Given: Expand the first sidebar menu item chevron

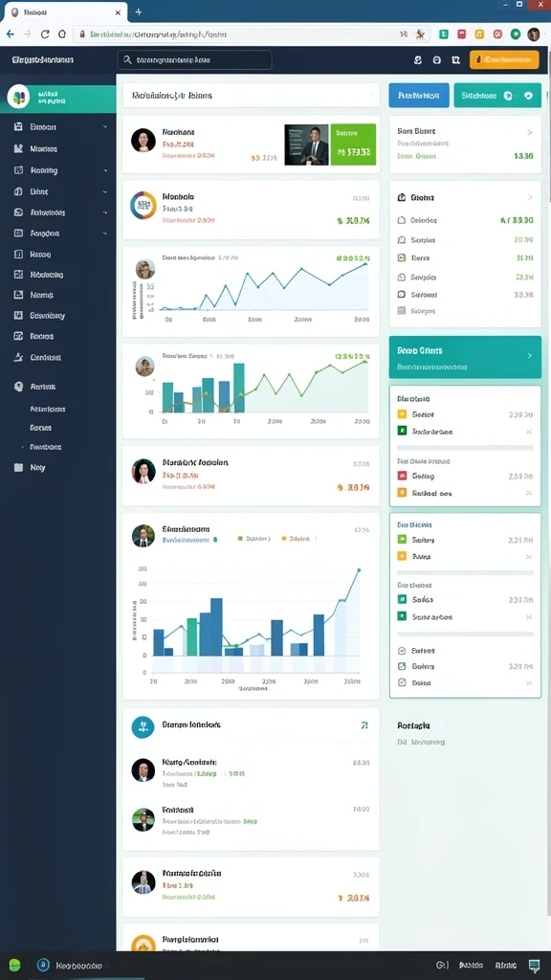Looking at the screenshot, I should pos(105,127).
